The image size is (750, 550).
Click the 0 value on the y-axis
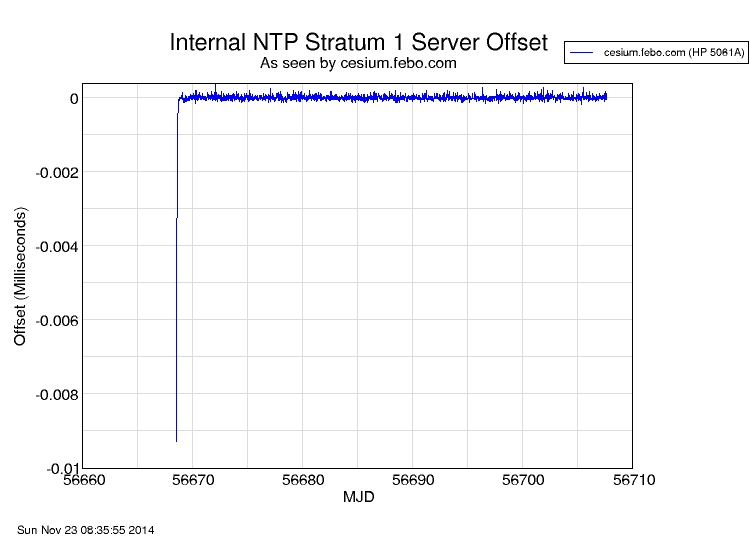coord(73,98)
